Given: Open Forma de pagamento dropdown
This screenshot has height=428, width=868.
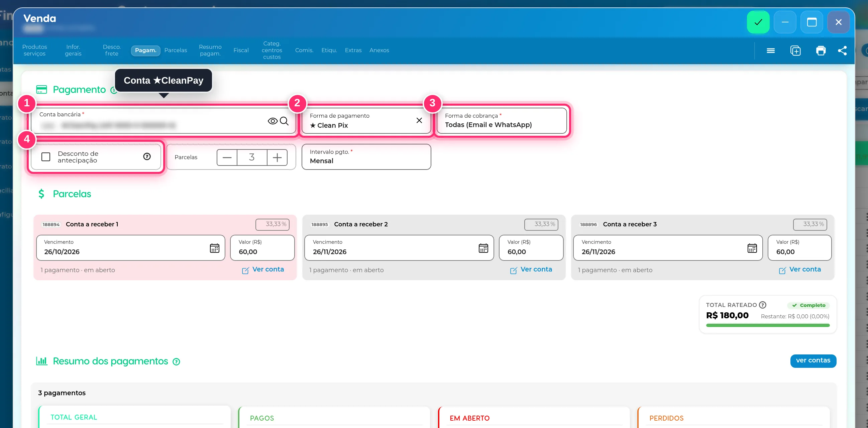Looking at the screenshot, I should 365,121.
